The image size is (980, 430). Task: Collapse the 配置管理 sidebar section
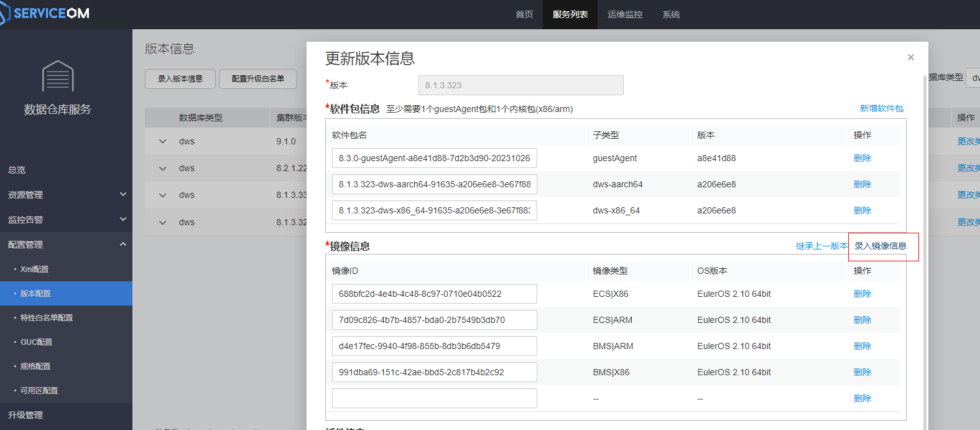66,245
